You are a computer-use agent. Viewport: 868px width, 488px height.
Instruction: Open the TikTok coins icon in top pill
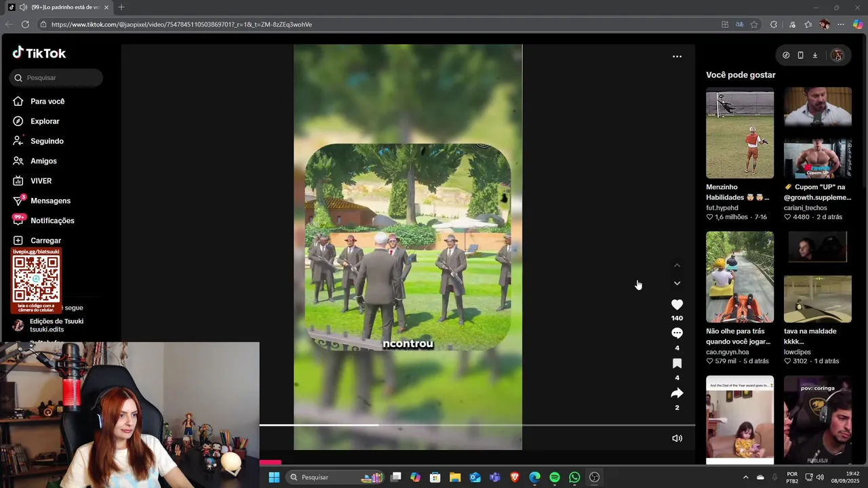[786, 56]
